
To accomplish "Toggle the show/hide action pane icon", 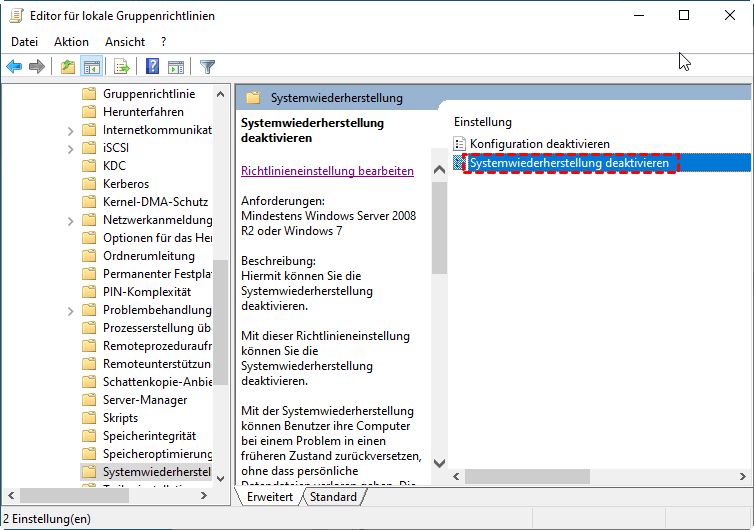I will pyautogui.click(x=176, y=66).
